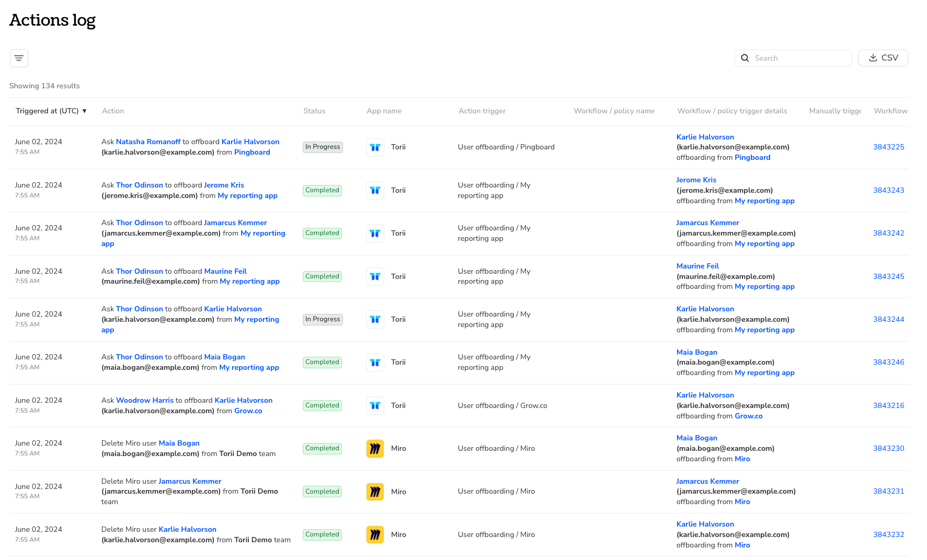This screenshot has height=560, width=927.
Task: Click the Action trigger column header
Action: click(x=482, y=111)
